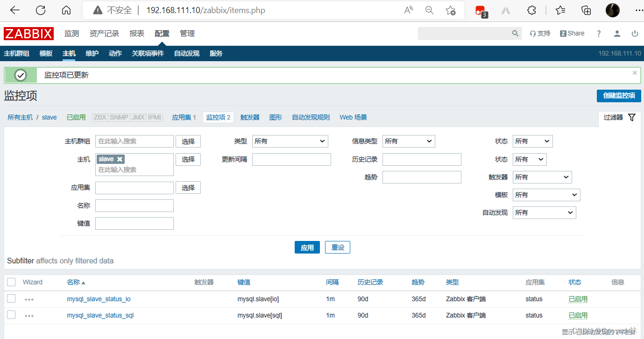Click 选择 button next to 应用集
The image size is (644, 339).
[x=188, y=187]
